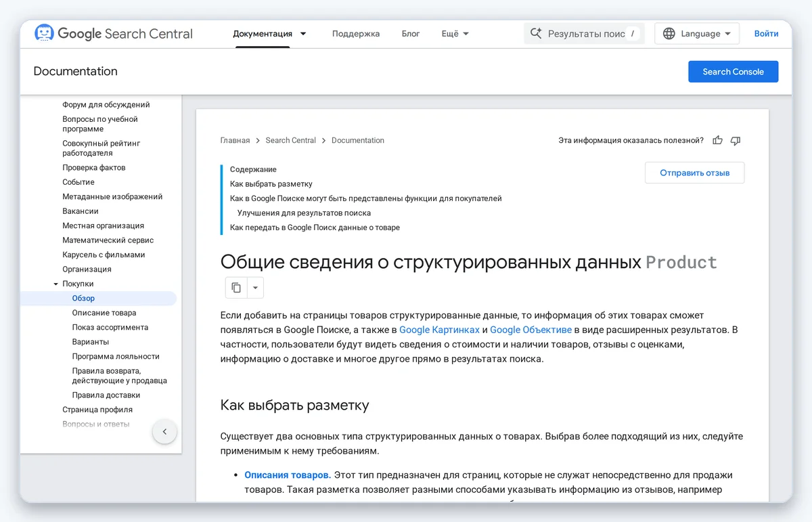Select Правила возврата, действующие у продавца
Screen dimensions: 812x522
(x=119, y=376)
